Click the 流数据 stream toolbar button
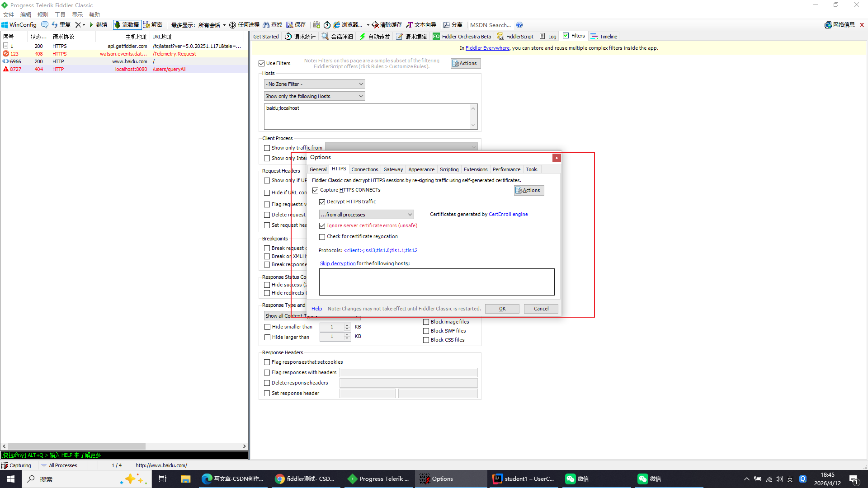This screenshot has height=488, width=868. pos(127,25)
